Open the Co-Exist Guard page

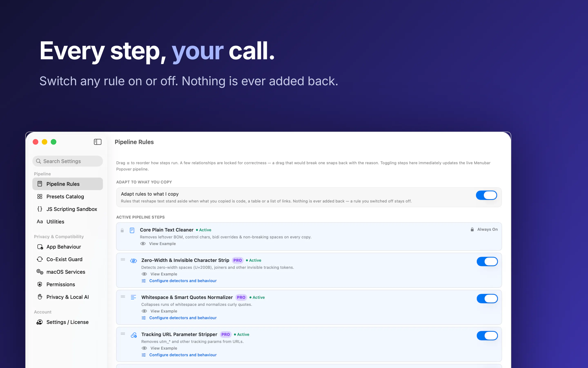pos(68,259)
